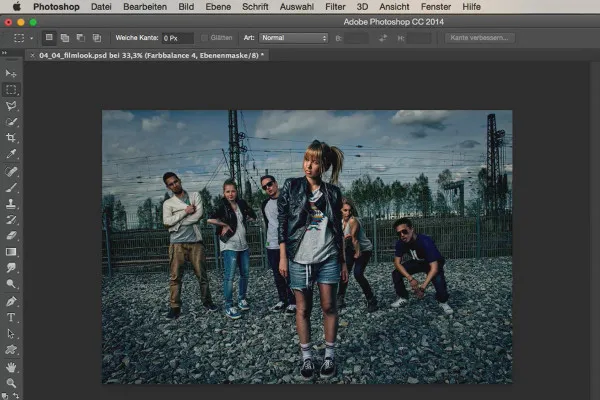Click the Weiche Kante input field
The image size is (600, 400).
178,38
